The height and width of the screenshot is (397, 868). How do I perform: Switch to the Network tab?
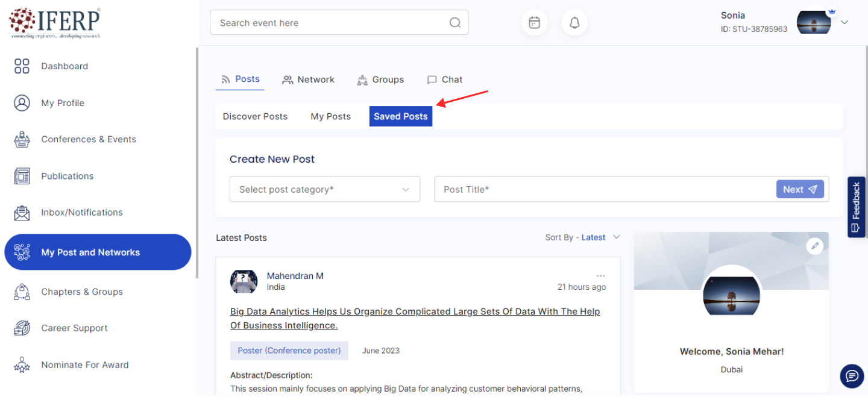tap(309, 80)
